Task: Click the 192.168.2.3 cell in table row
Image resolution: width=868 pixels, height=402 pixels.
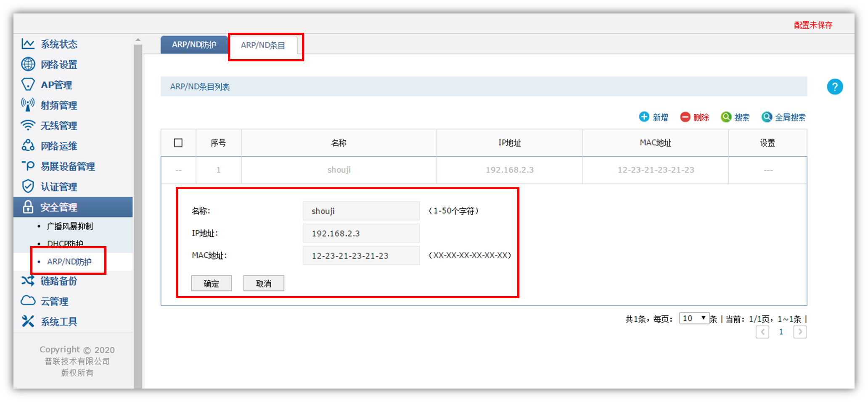Action: point(510,170)
